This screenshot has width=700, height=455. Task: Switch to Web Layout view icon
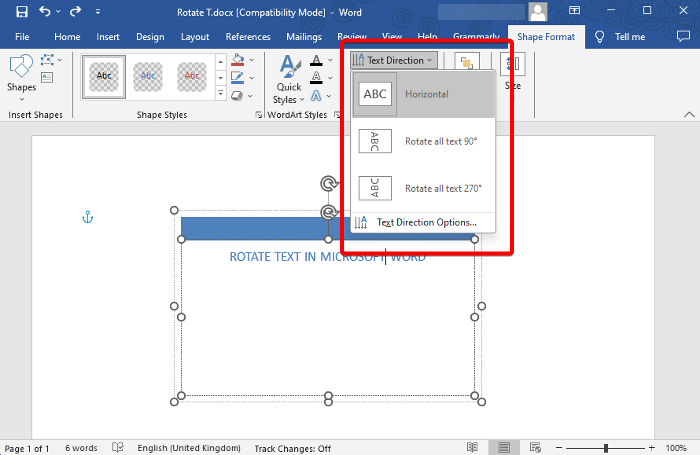[x=535, y=447]
